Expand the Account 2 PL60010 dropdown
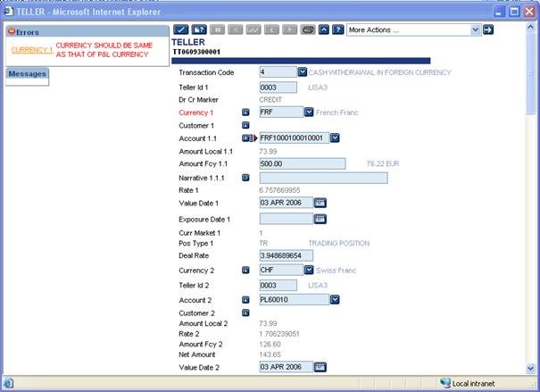The image size is (540, 392). point(335,299)
